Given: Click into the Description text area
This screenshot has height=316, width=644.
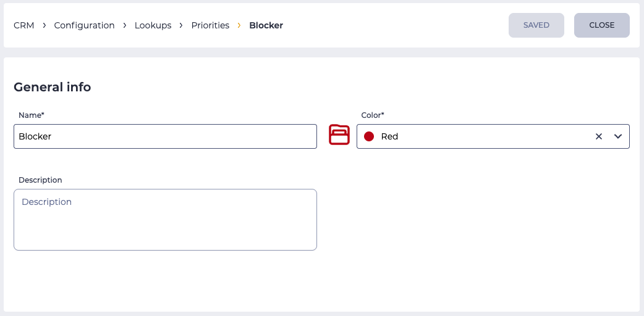Looking at the screenshot, I should [165, 220].
